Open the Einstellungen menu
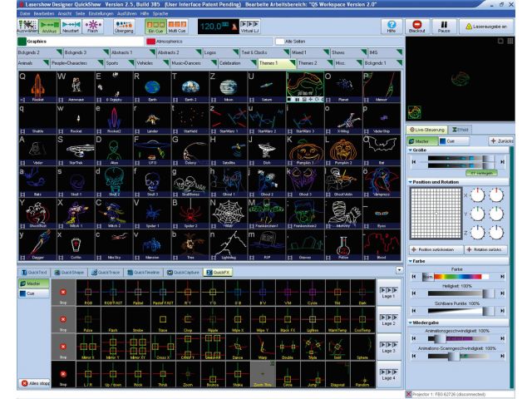532x399 pixels. tap(101, 13)
